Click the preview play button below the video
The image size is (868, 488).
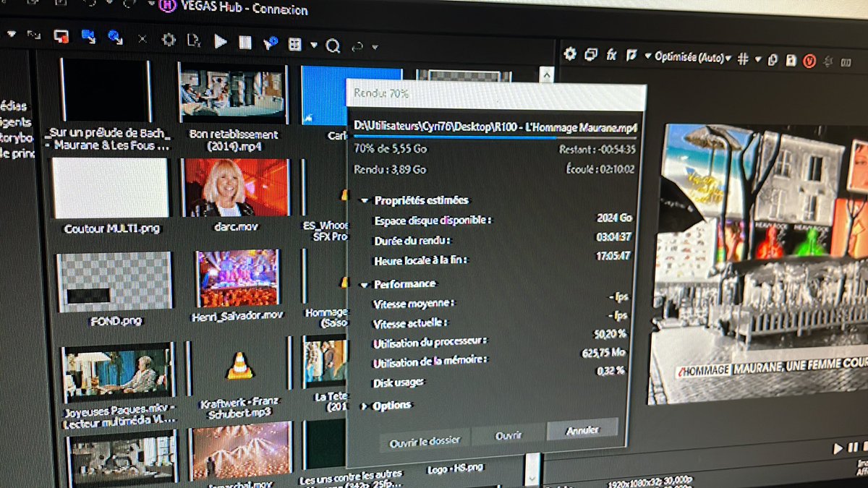tap(838, 448)
